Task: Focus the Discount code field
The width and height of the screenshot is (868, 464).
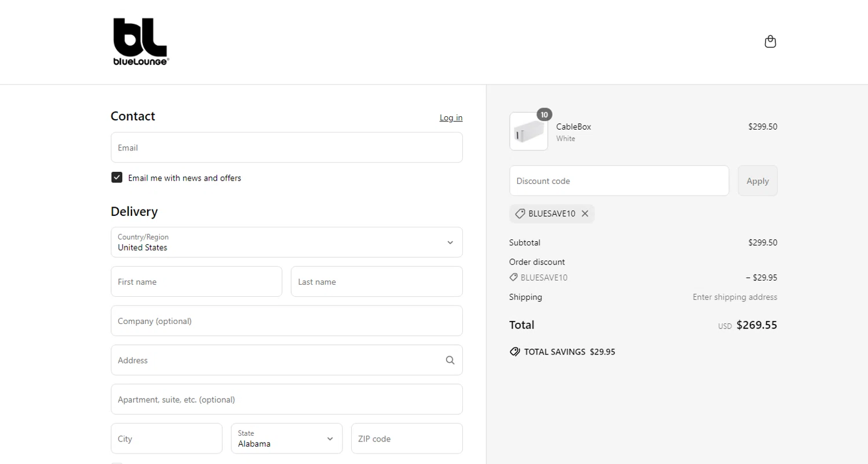Action: click(x=619, y=181)
